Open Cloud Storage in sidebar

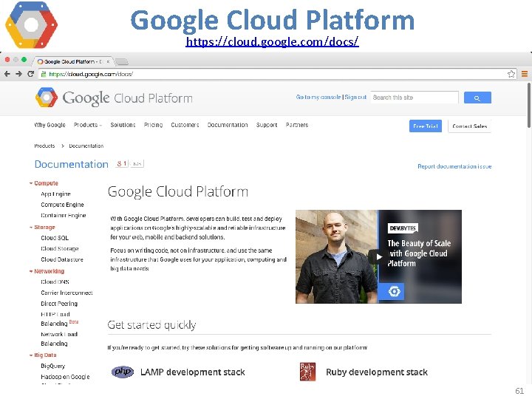[x=60, y=249]
